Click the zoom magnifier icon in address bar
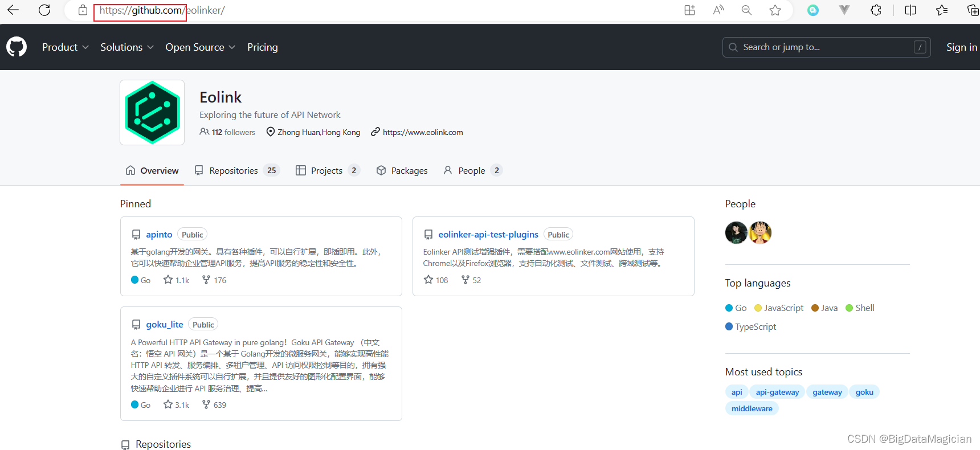Screen dimensions: 980x450 (746, 10)
